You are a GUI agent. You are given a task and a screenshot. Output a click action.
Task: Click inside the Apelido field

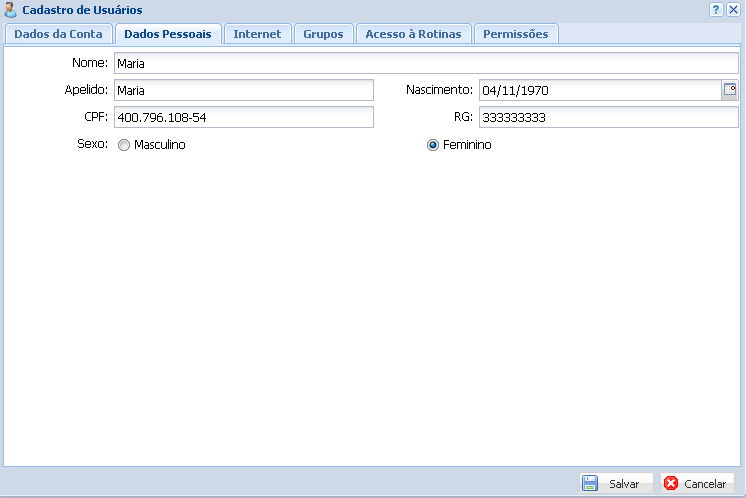click(x=243, y=90)
